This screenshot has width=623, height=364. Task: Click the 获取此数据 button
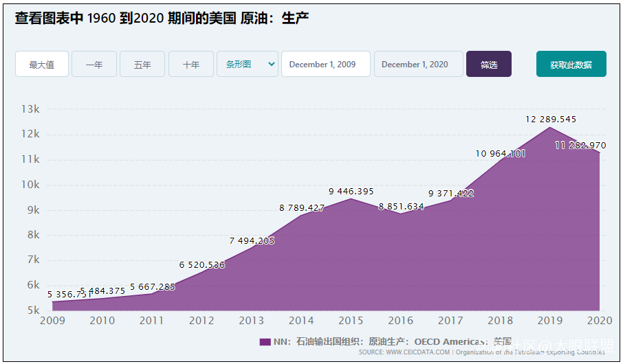571,64
